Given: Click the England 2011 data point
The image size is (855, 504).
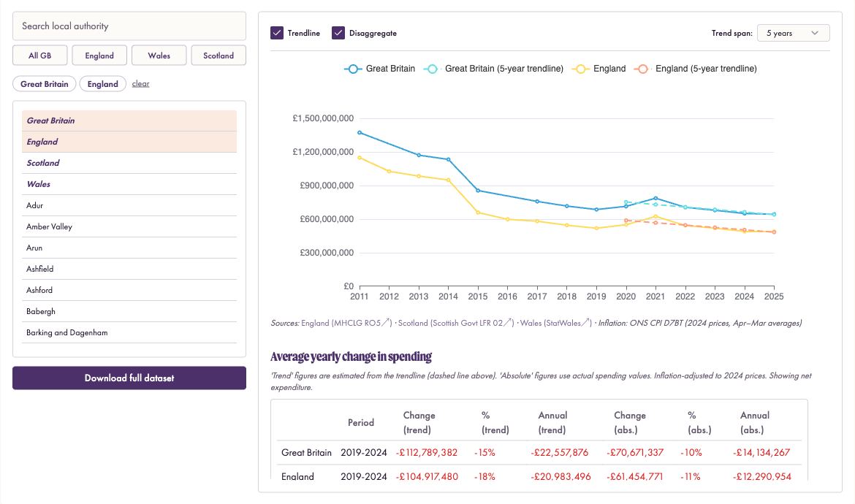Looking at the screenshot, I should pos(360,158).
